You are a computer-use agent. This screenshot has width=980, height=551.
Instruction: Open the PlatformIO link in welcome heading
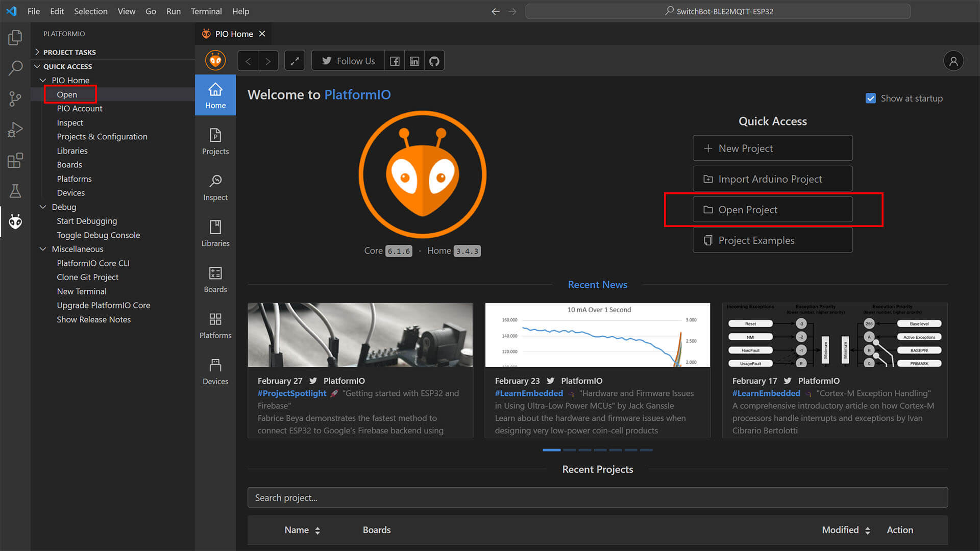coord(357,95)
